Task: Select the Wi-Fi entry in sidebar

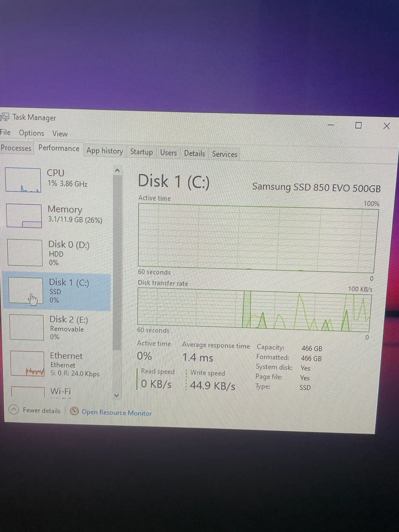Action: pyautogui.click(x=60, y=391)
